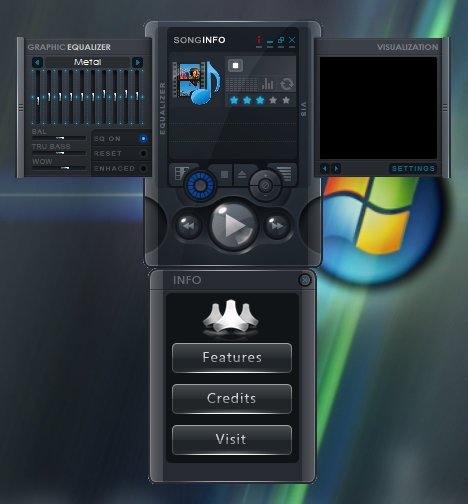Click the black visualization display area
The height and width of the screenshot is (504, 468).
coord(378,108)
